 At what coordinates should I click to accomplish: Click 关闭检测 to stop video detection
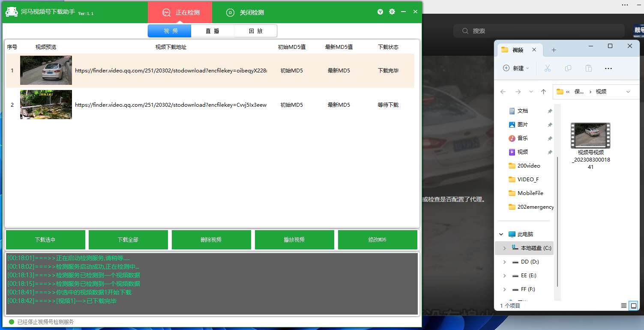[x=245, y=12]
